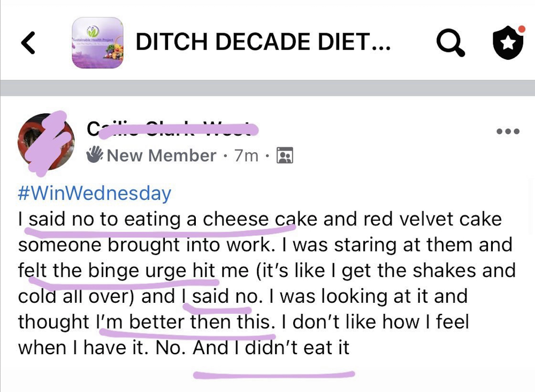
Task: Open the post's three-dot options menu
Action: 507,131
